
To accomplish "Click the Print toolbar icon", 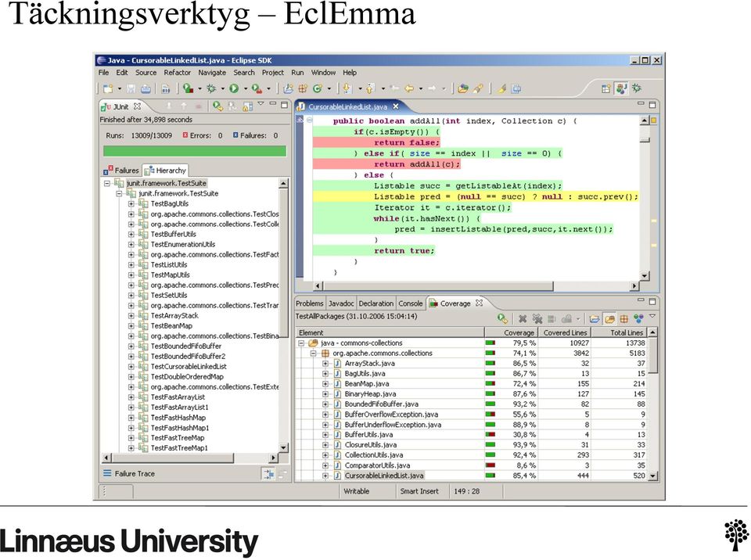I will click(146, 88).
